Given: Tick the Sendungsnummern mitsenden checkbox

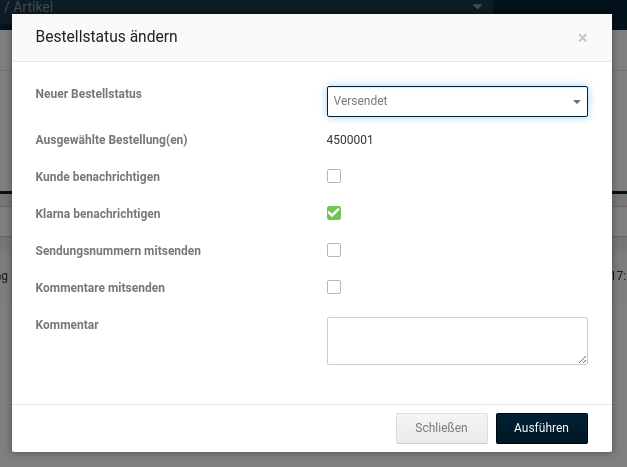Looking at the screenshot, I should click(334, 250).
